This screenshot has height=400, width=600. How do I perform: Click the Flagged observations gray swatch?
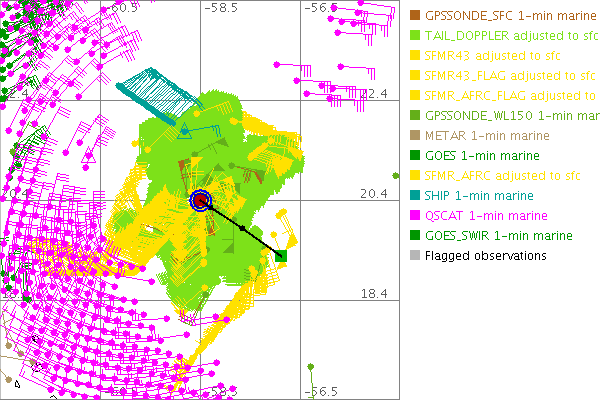coord(416,256)
